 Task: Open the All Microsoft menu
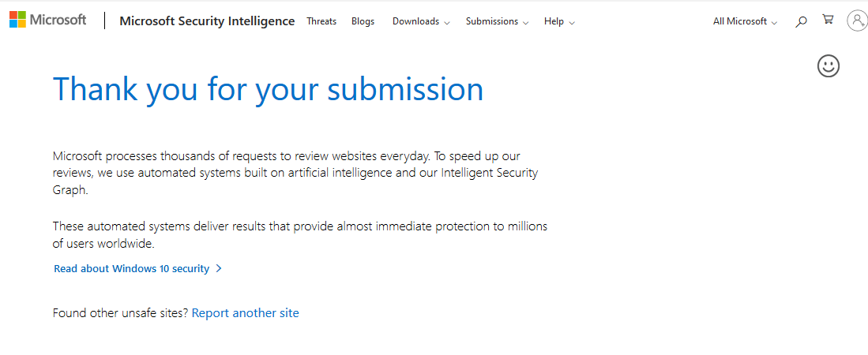[745, 21]
